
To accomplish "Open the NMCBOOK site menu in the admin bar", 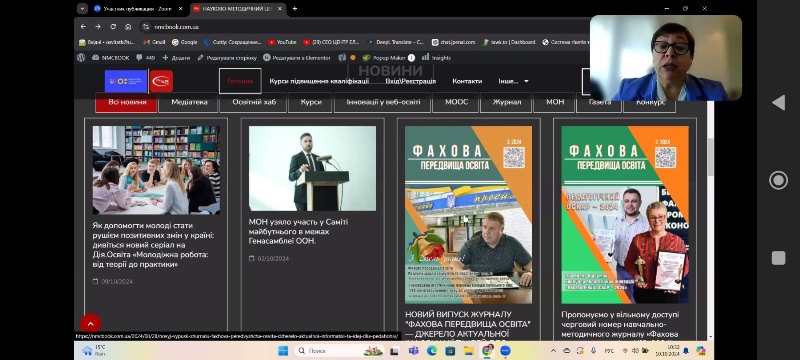I will click(111, 58).
